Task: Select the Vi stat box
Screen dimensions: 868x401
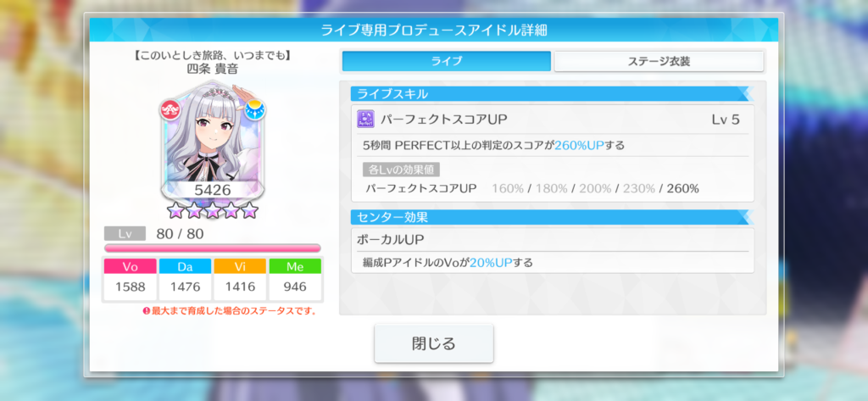Action: (x=240, y=280)
